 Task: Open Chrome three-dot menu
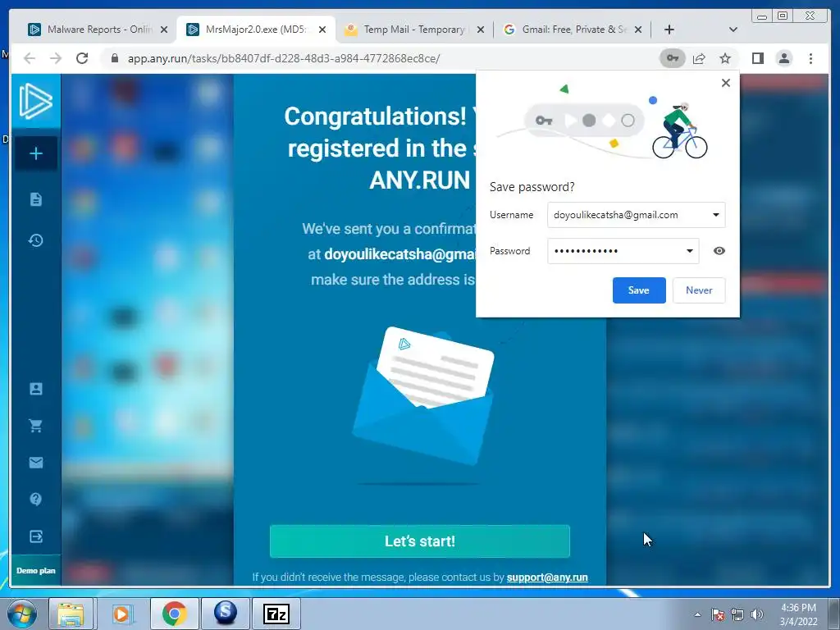811,58
